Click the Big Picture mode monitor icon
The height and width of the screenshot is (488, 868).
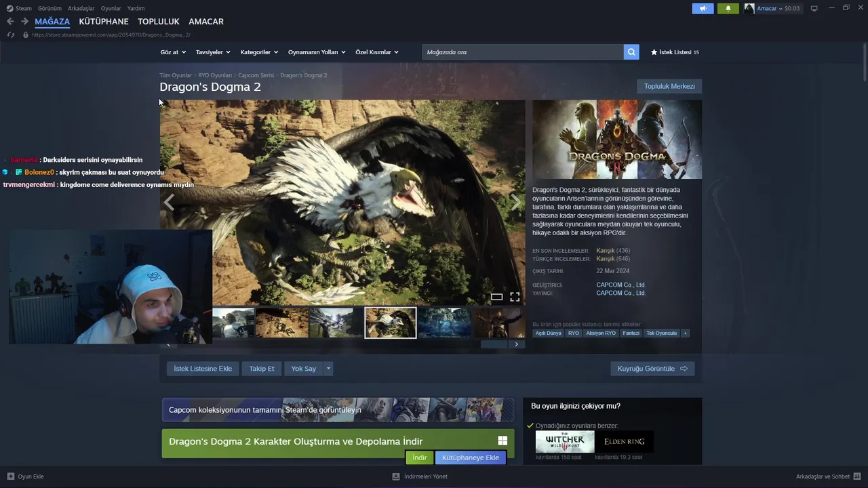(x=814, y=8)
